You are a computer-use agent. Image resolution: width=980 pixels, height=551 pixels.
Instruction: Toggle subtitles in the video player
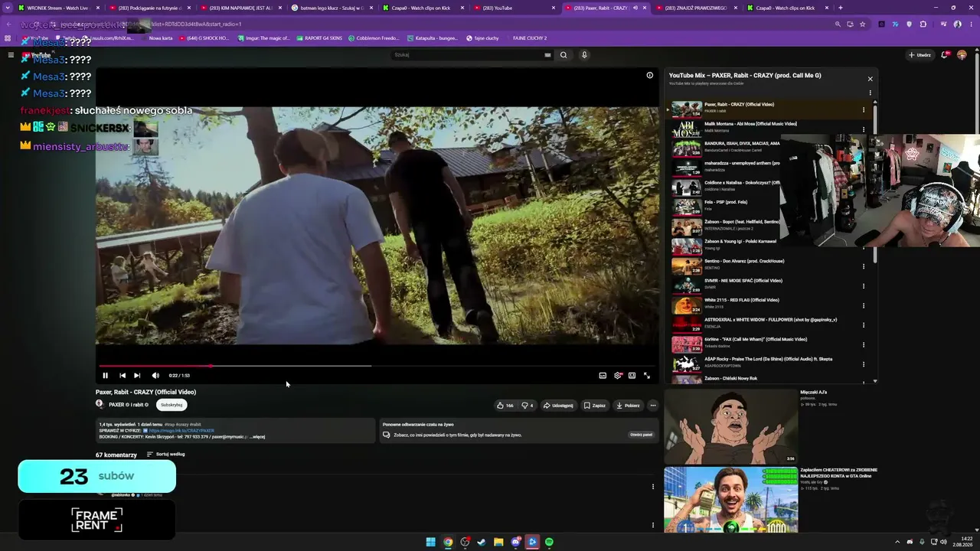click(x=603, y=376)
